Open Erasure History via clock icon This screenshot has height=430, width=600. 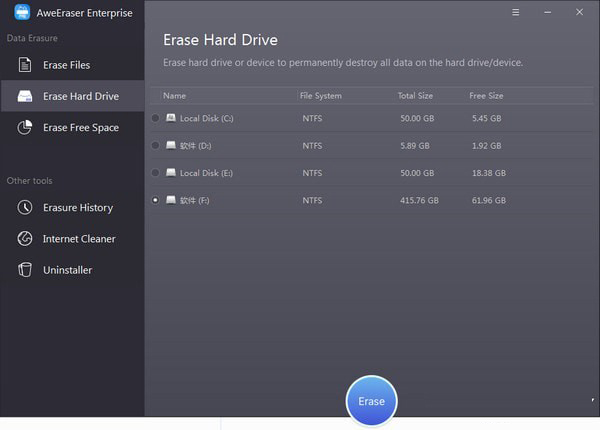click(x=25, y=208)
